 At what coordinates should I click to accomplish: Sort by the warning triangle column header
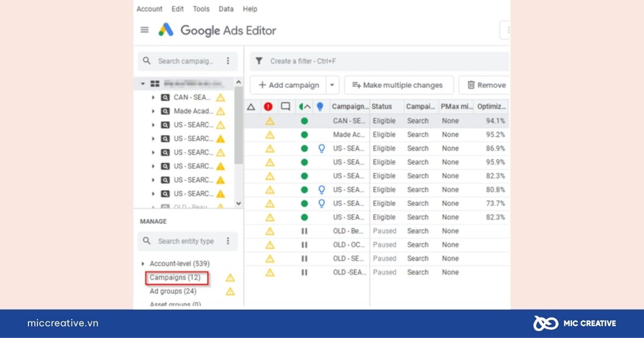[251, 107]
